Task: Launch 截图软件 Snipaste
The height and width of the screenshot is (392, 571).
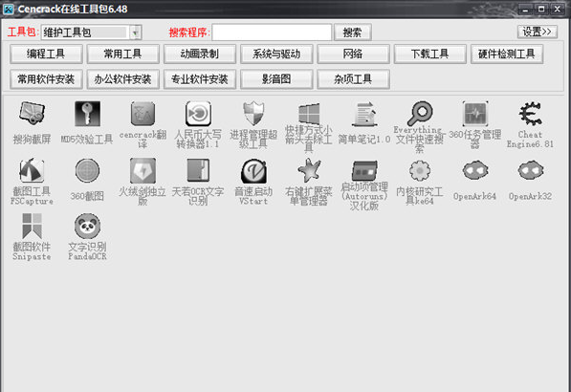Action: tap(33, 226)
